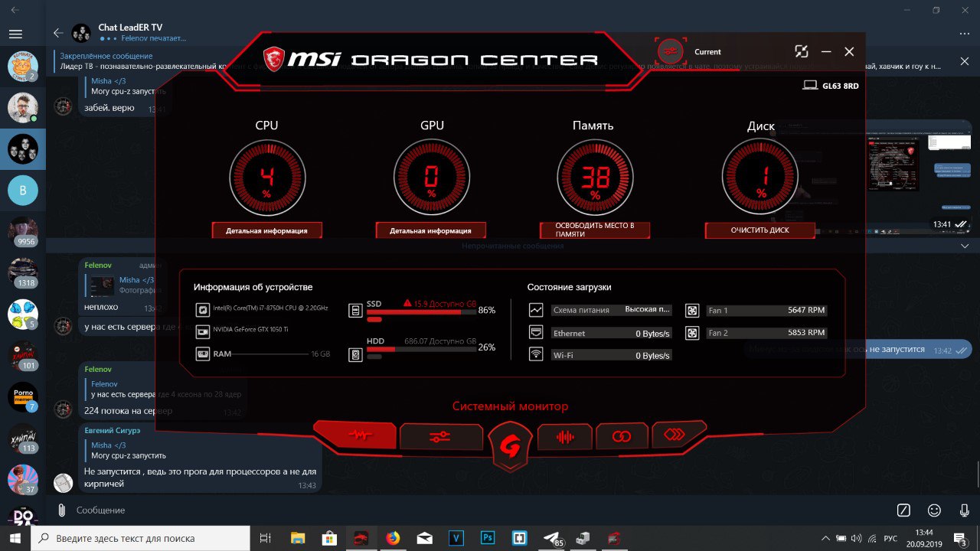Click the bot commands slash icon in Telegram
Image resolution: width=980 pixels, height=551 pixels.
point(903,510)
